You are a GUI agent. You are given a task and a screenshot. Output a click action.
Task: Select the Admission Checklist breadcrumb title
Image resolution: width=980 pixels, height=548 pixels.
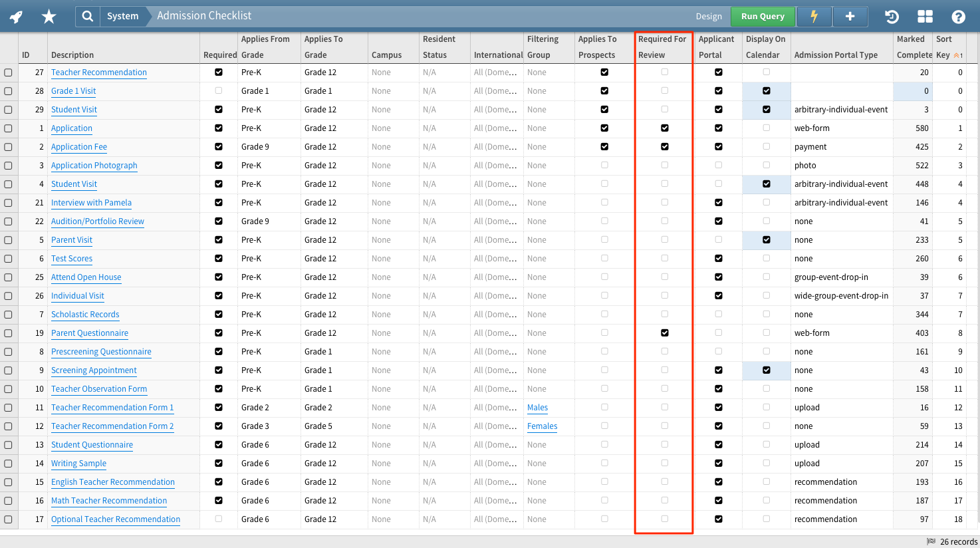click(204, 15)
